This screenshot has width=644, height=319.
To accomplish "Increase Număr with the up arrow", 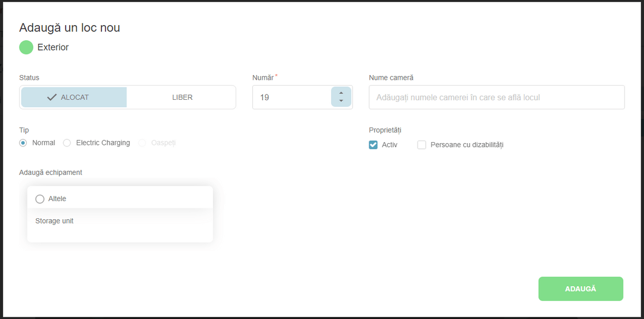I will tap(341, 93).
